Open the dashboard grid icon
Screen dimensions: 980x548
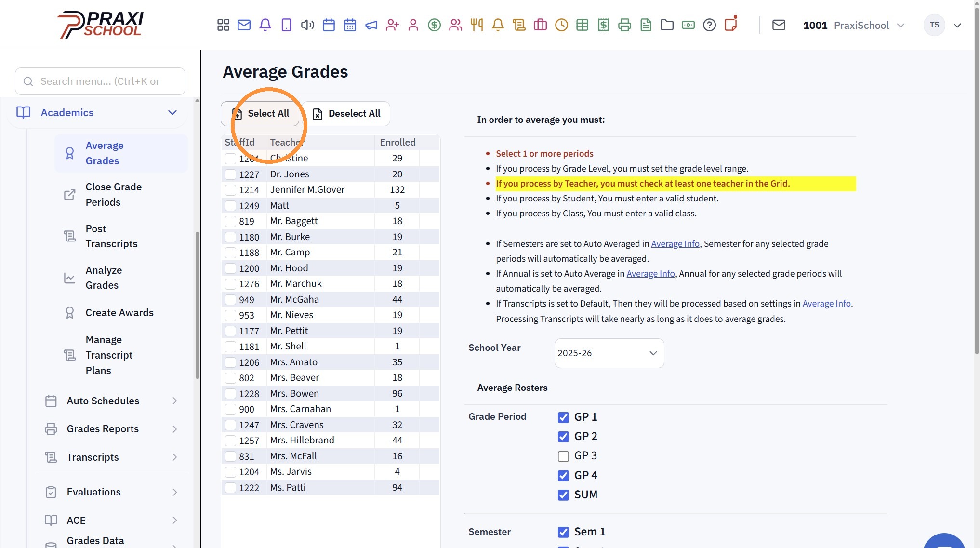tap(223, 25)
